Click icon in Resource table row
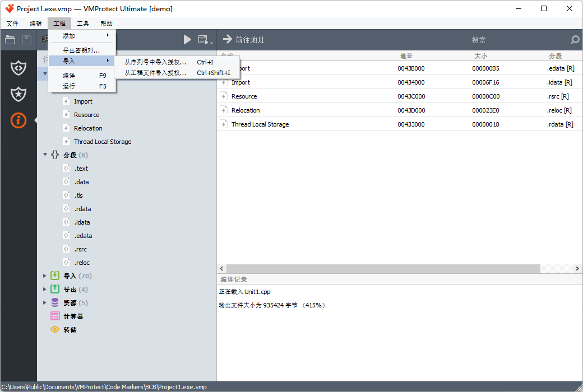This screenshot has height=392, width=583. coord(224,96)
